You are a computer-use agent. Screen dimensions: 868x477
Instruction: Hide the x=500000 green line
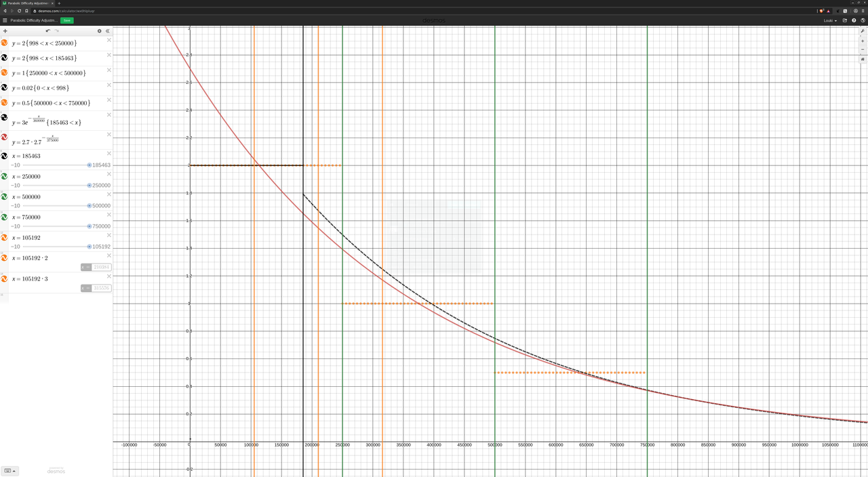point(4,196)
